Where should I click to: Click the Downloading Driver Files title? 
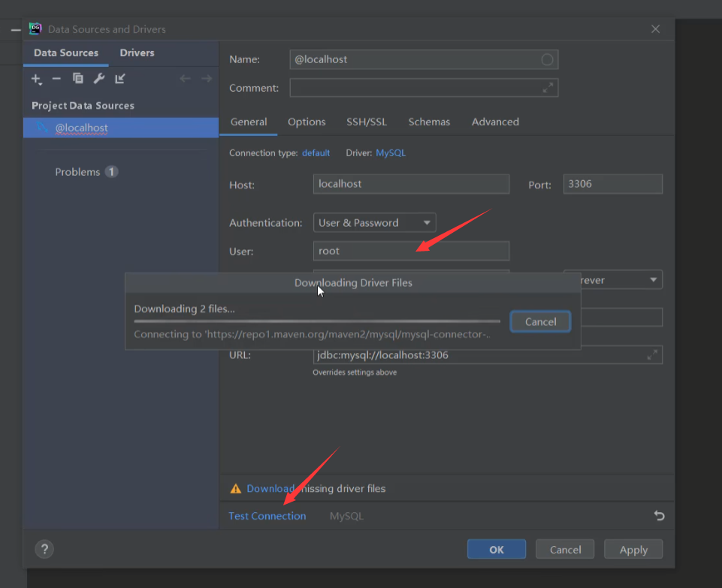click(x=353, y=282)
